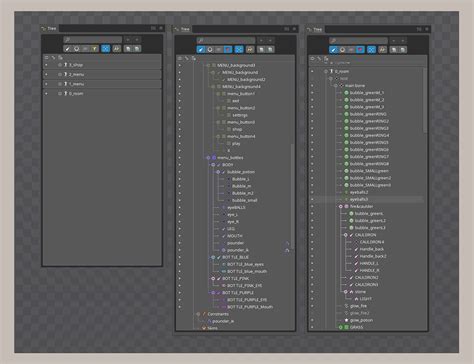474x364 pixels.
Task: Toggle bones filter in skeleton list panel
Action: (68, 49)
